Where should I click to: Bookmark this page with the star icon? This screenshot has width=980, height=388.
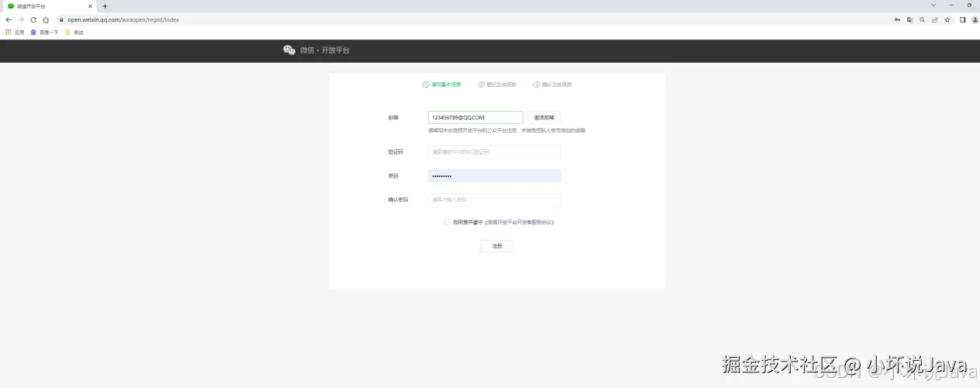tap(947, 19)
